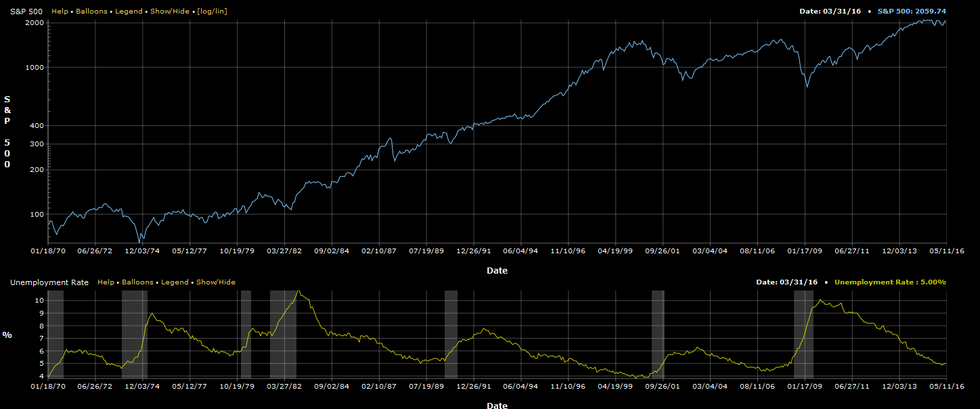Click the 5 y-axis label on Unemployment chart
980x409 pixels.
42,364
